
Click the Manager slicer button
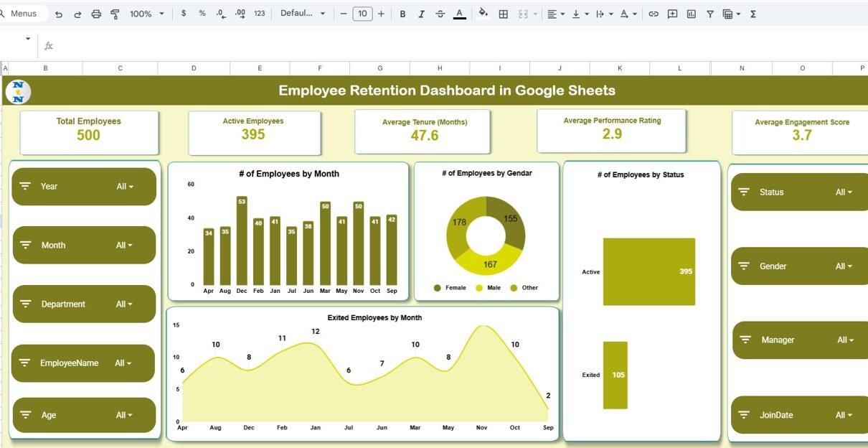801,340
